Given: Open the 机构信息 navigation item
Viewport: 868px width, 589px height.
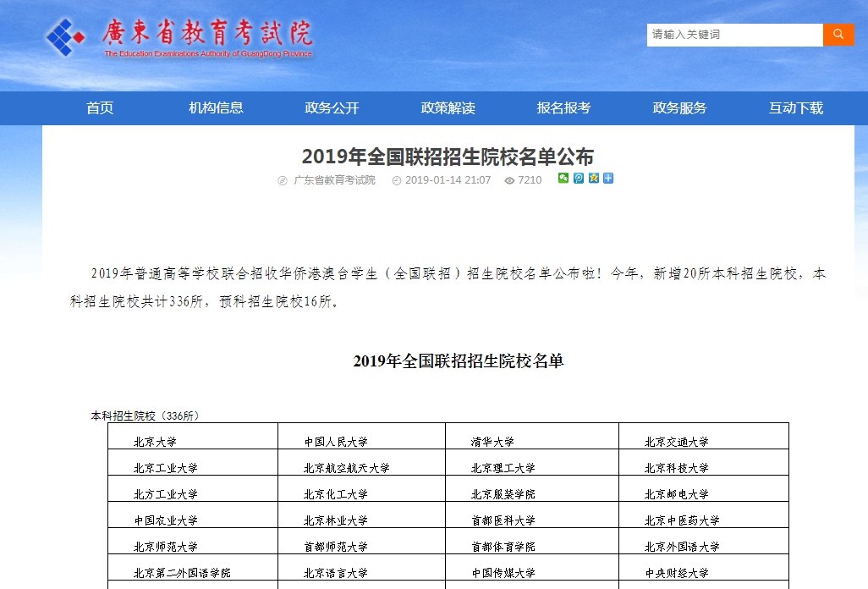Looking at the screenshot, I should click(216, 108).
